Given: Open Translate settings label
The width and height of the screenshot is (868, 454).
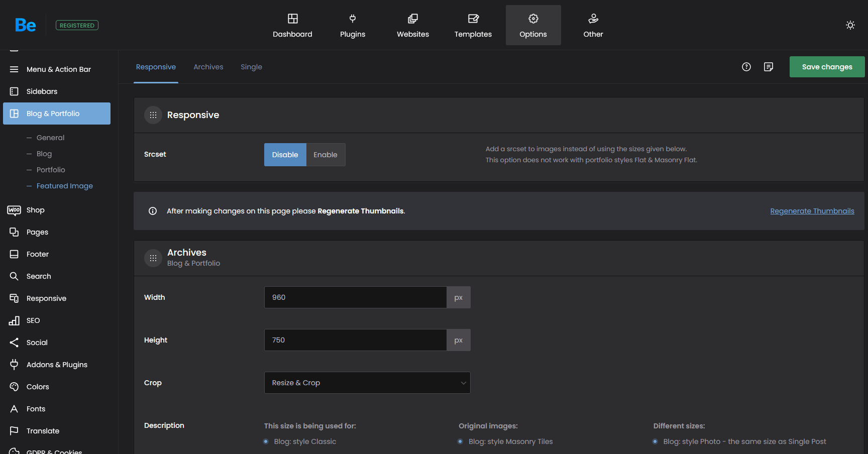Looking at the screenshot, I should click(x=43, y=431).
